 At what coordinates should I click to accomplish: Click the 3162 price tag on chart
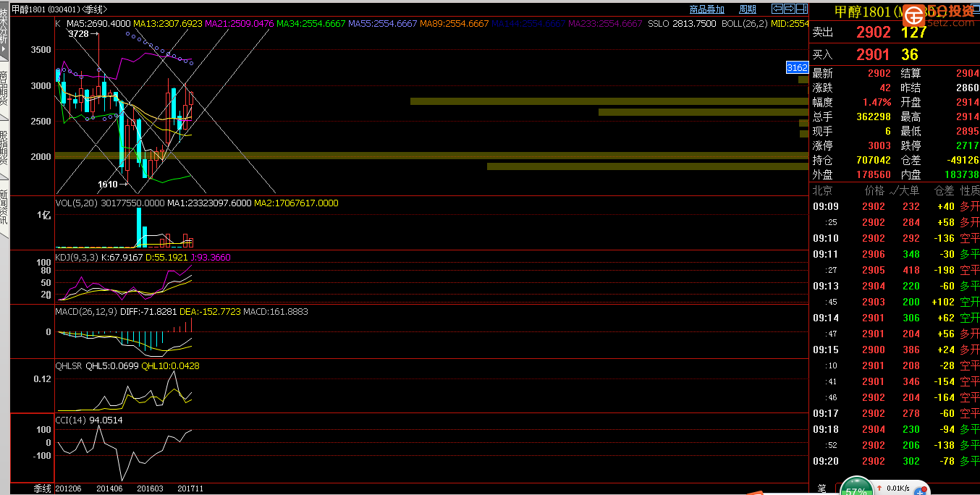[x=797, y=67]
